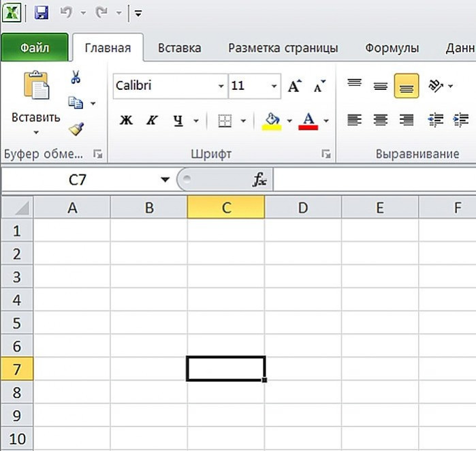Open the Copy options dropdown arrow
The height and width of the screenshot is (451, 476).
point(93,104)
